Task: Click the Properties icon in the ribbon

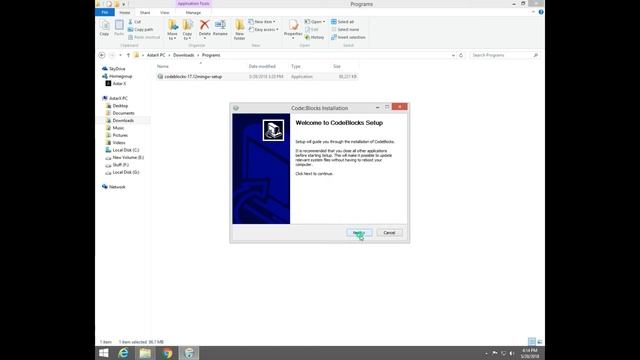Action: tap(293, 29)
